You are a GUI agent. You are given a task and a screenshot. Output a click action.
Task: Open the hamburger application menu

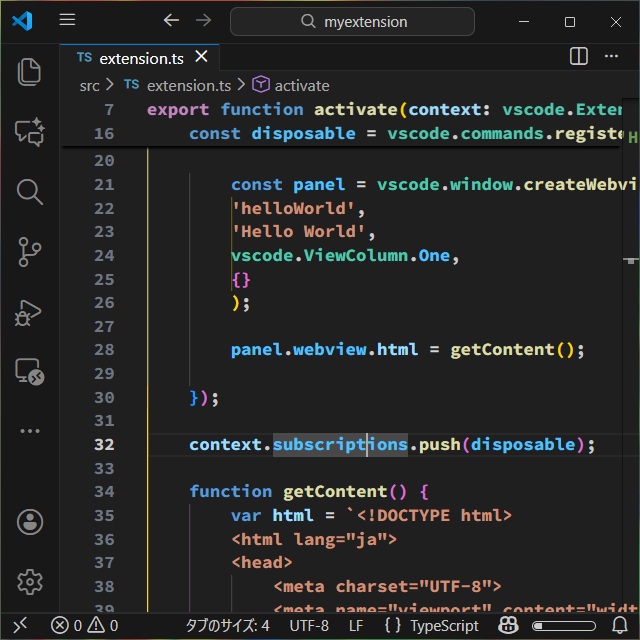pos(67,20)
